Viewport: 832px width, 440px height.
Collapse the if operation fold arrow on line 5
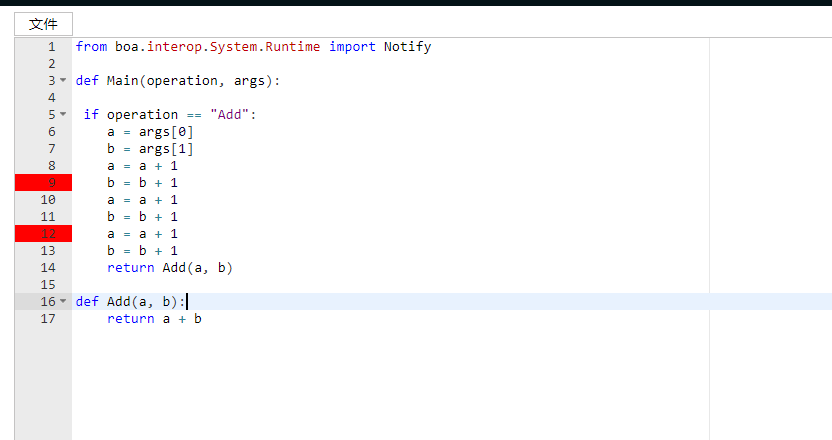[x=63, y=114]
